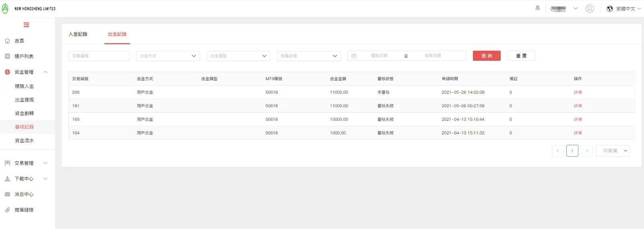
Task: Change the 10 items per page selector
Action: click(613, 151)
